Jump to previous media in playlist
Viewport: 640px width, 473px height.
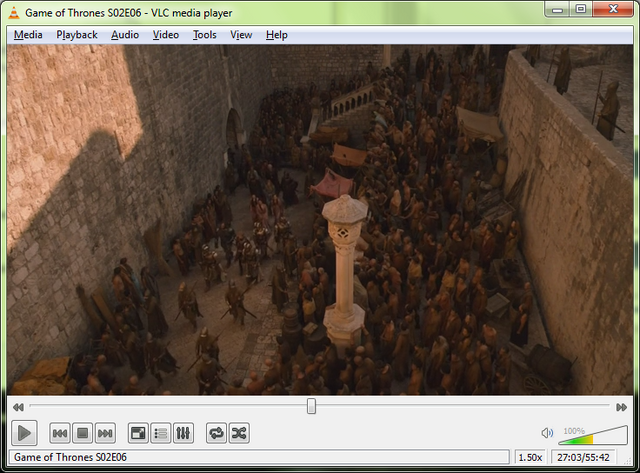60,433
